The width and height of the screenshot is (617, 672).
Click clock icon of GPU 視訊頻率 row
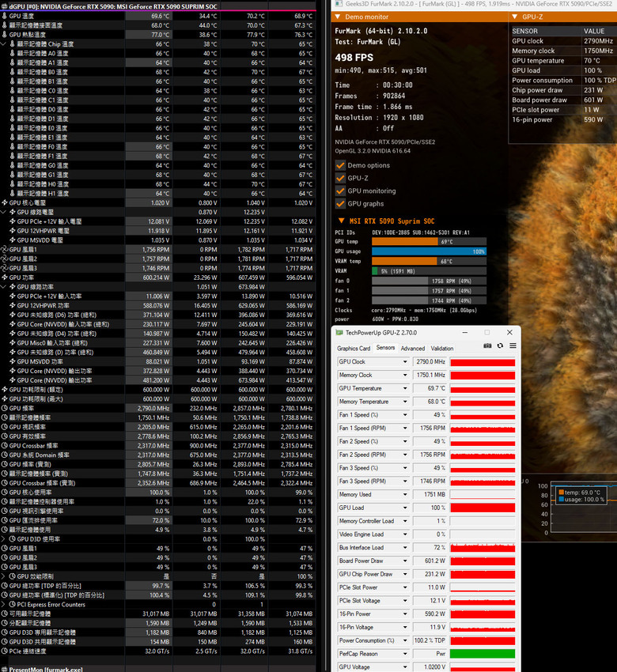click(4, 427)
